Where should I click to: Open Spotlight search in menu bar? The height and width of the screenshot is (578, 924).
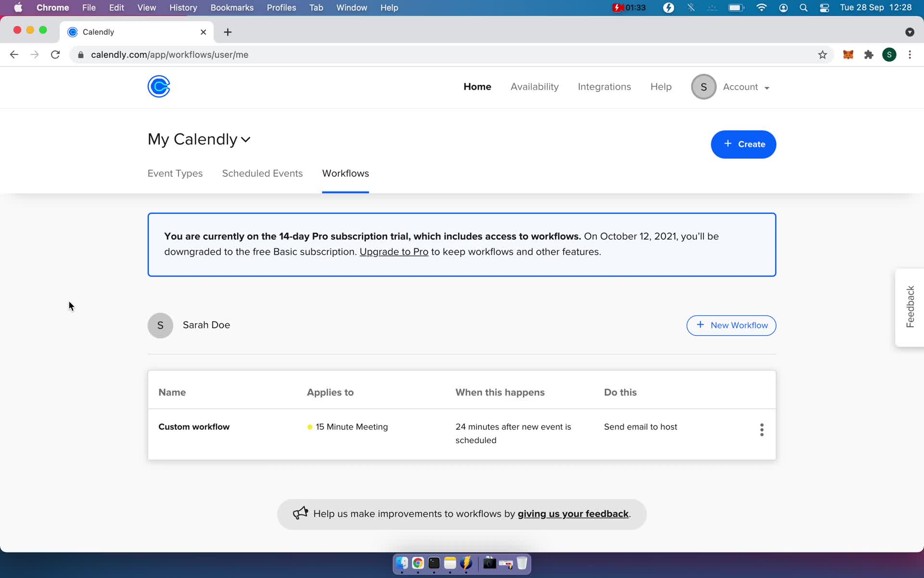pos(803,8)
